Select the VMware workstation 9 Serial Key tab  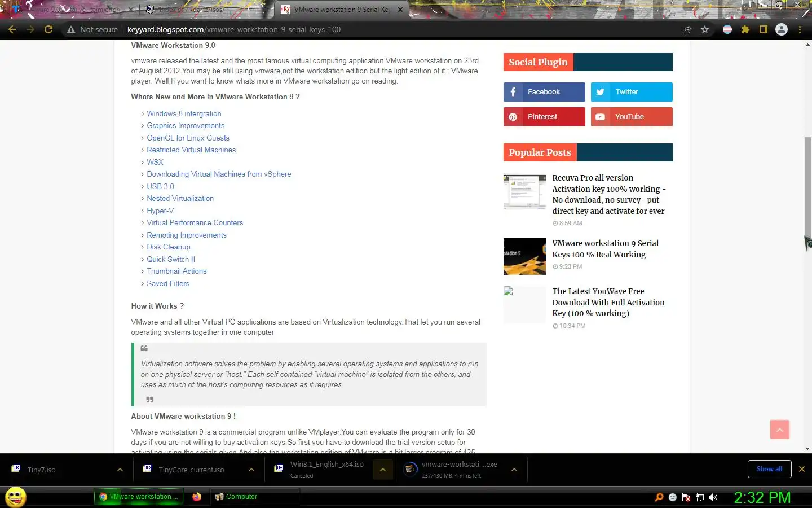tap(342, 10)
